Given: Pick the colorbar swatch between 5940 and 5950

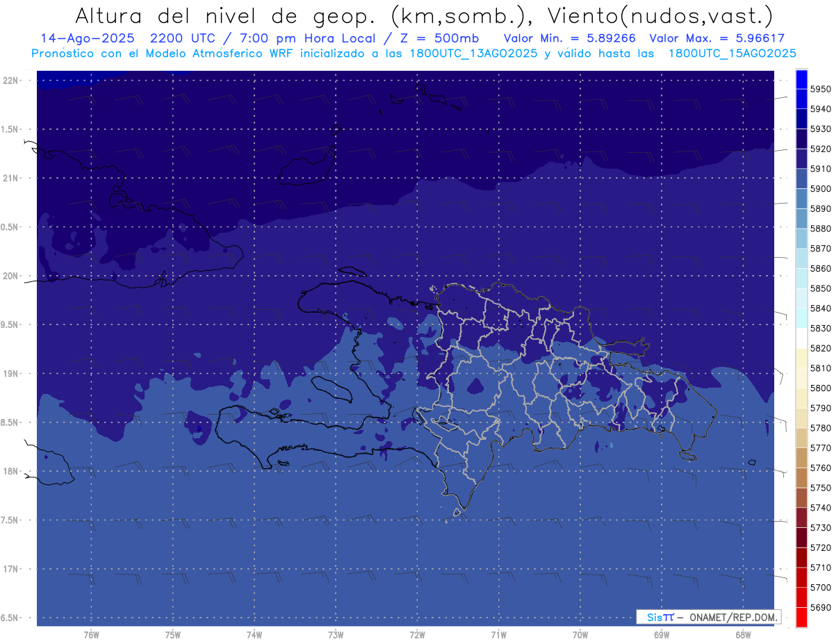Looking at the screenshot, I should [801, 99].
